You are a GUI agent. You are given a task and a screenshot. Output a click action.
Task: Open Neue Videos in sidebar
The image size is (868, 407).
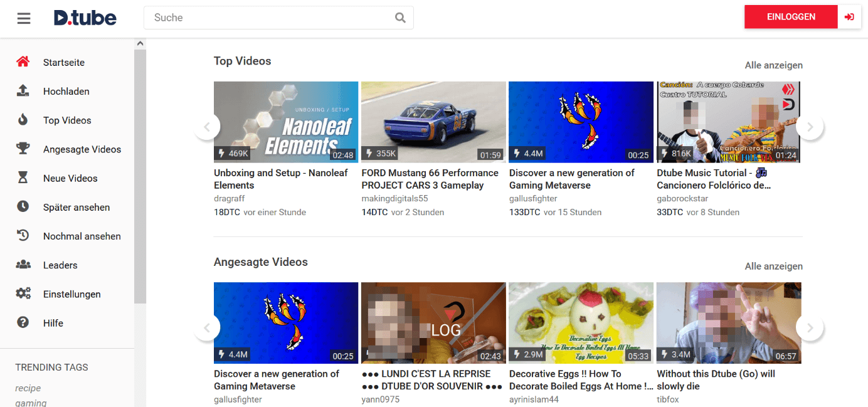[70, 178]
